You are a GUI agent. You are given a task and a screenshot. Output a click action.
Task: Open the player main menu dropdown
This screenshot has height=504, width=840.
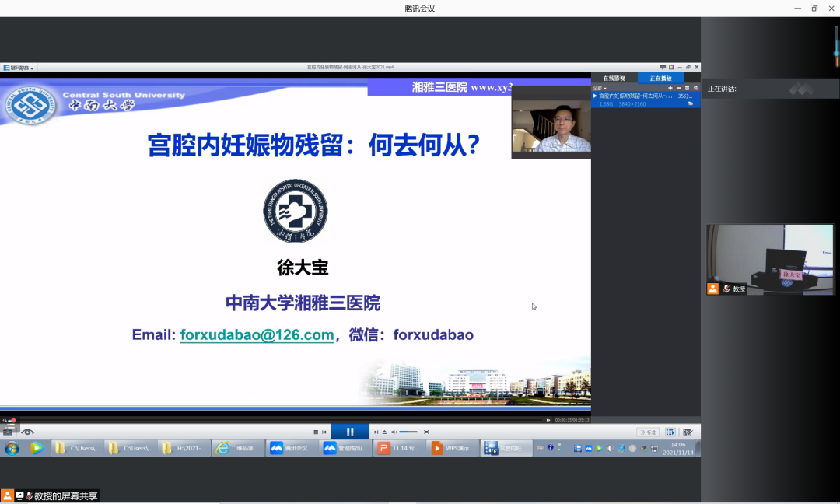point(18,68)
